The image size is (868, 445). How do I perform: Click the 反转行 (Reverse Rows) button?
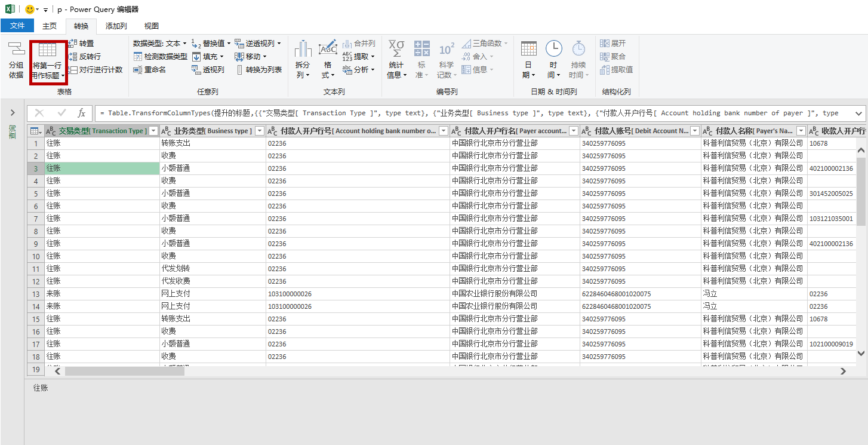(84, 56)
